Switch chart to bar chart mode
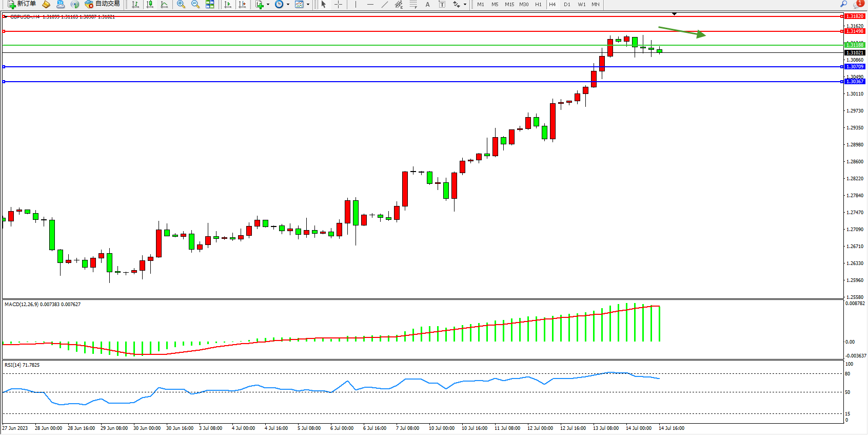Screen dimensions: 868x435 (135, 4)
